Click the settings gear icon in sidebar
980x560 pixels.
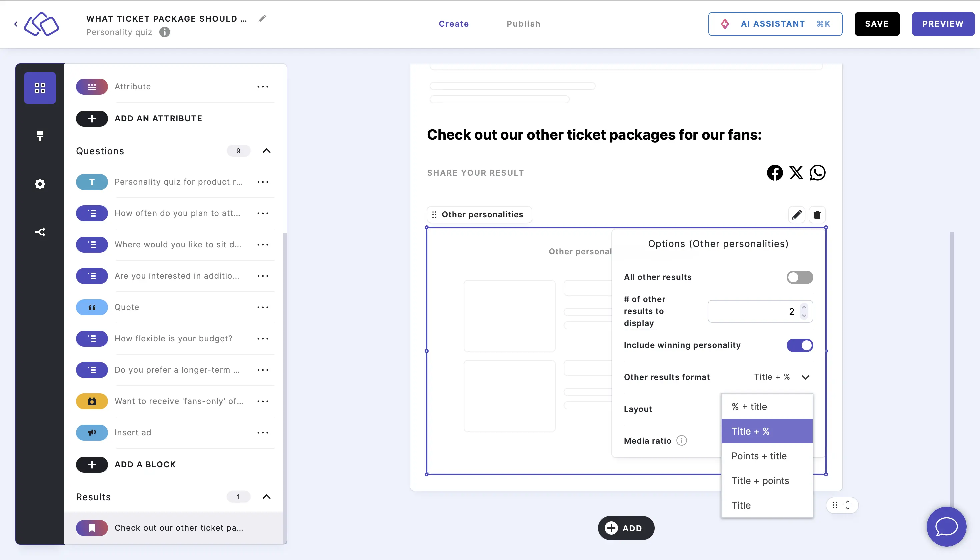40,184
